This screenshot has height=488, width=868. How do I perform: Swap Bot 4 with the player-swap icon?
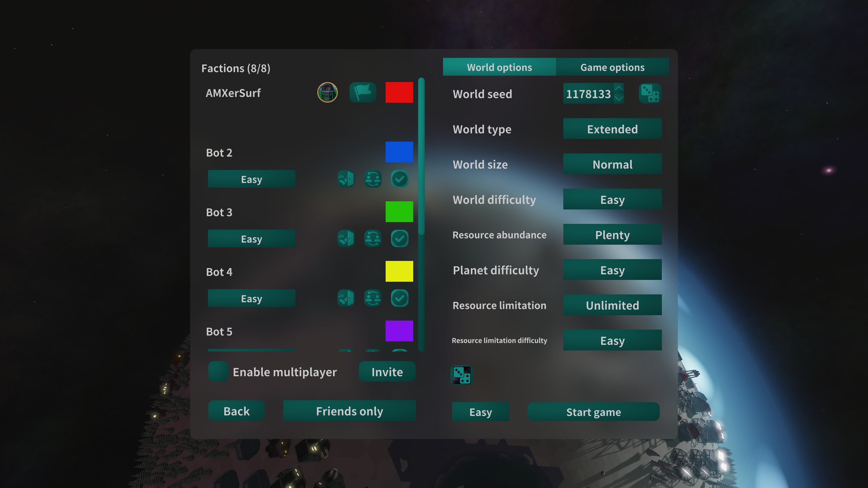pyautogui.click(x=373, y=298)
